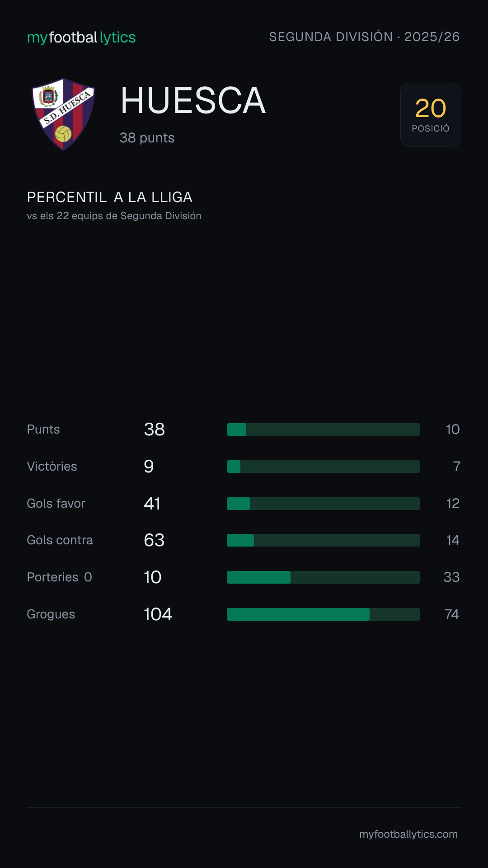Select the Punts stat label

point(43,429)
